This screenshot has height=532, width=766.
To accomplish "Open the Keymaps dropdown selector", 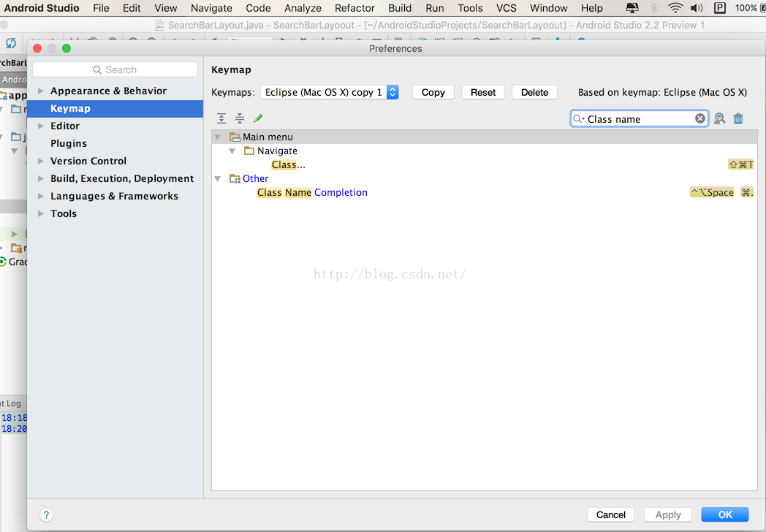I will click(329, 92).
